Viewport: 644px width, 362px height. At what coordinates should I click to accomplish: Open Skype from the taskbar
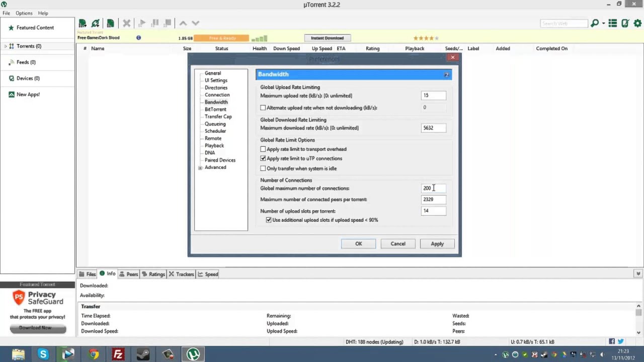[x=43, y=354]
